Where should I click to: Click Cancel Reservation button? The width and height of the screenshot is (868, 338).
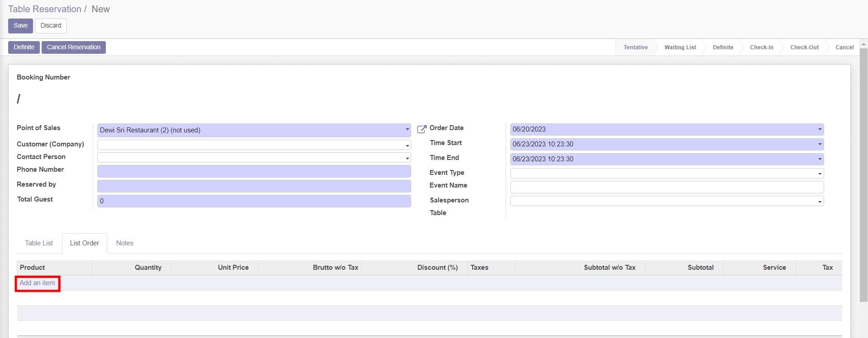(x=74, y=47)
